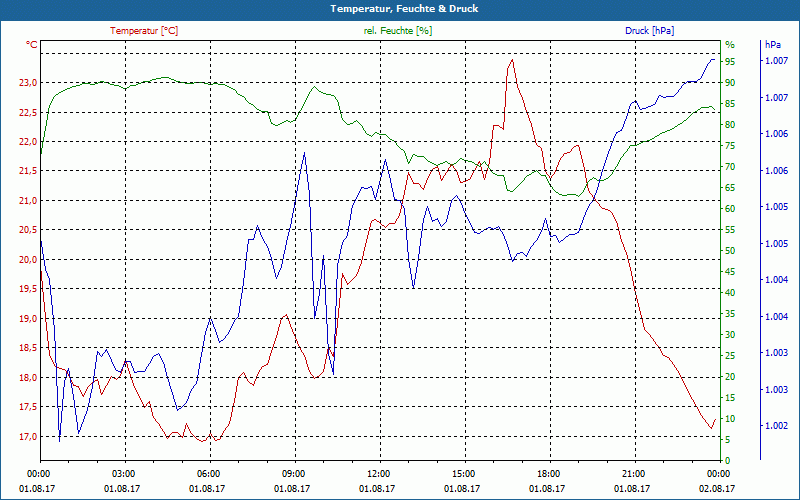Select the '50' humidity axis value
Image resolution: width=800 pixels, height=500 pixels.
730,251
